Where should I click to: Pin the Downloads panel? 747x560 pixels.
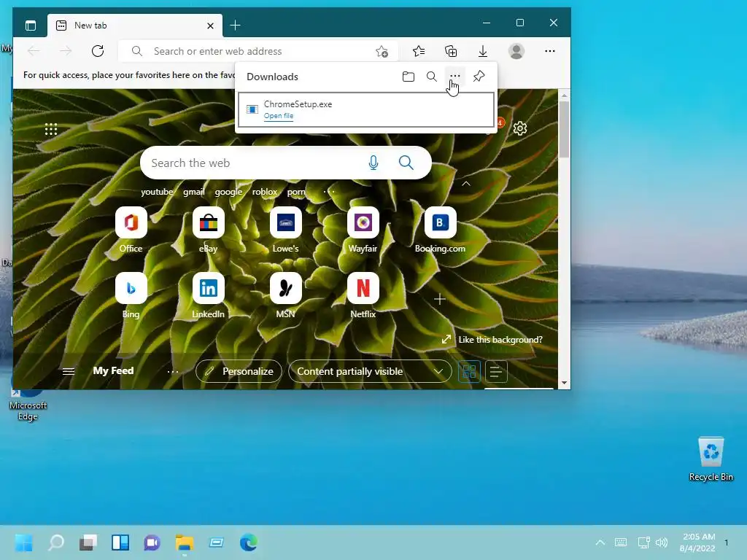[x=479, y=76]
